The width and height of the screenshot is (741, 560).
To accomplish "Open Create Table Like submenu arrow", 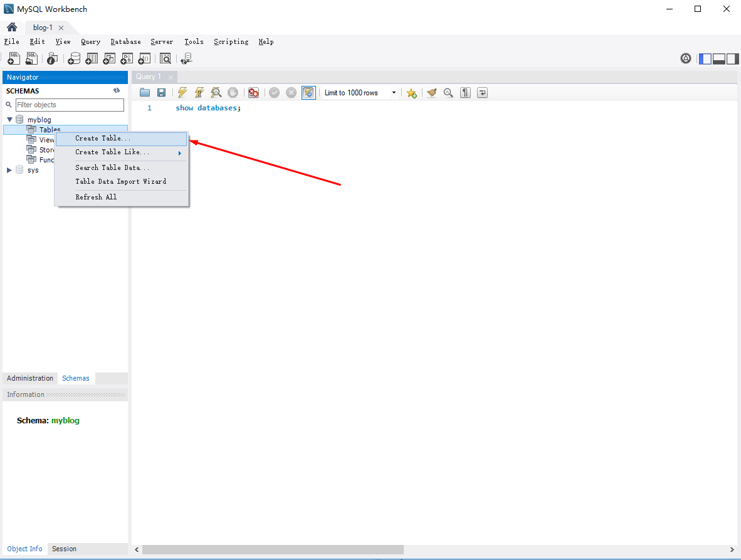I will pos(179,152).
